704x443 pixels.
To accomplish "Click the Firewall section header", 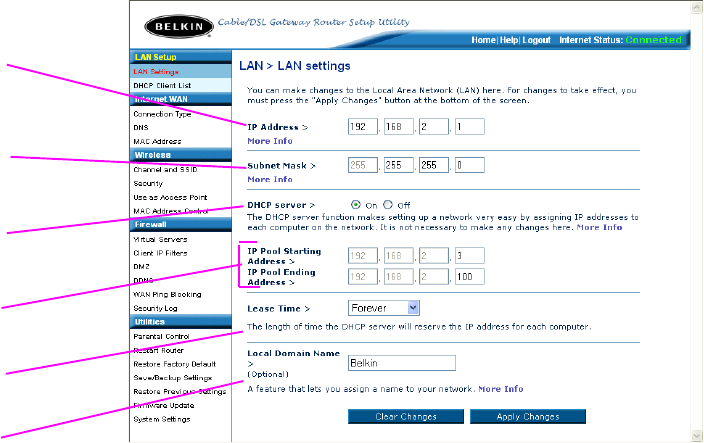I will tap(181, 224).
